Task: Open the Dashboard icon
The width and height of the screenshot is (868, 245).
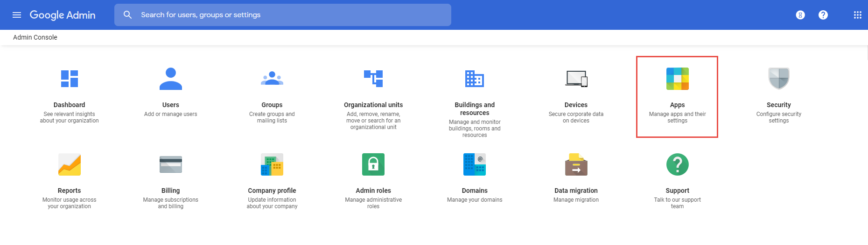Action: point(70,79)
